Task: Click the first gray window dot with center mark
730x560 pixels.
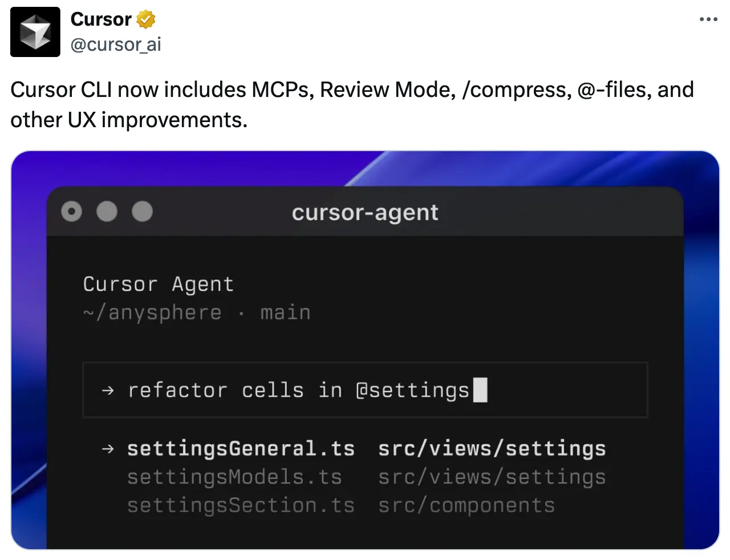Action: (x=72, y=212)
